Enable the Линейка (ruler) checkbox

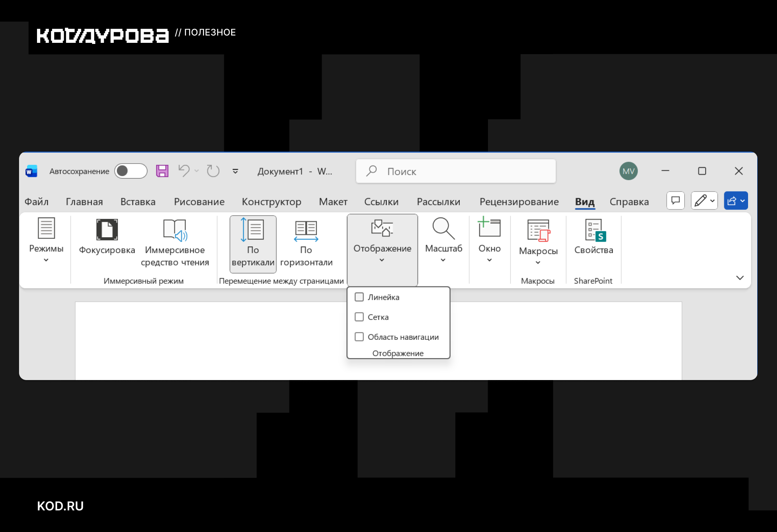pyautogui.click(x=359, y=297)
